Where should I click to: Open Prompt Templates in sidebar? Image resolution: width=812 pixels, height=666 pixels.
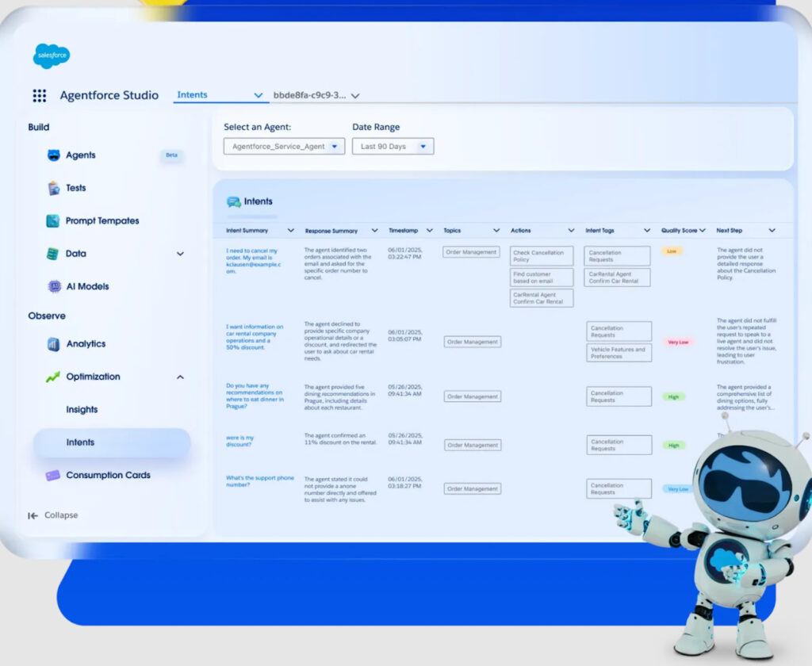point(102,221)
